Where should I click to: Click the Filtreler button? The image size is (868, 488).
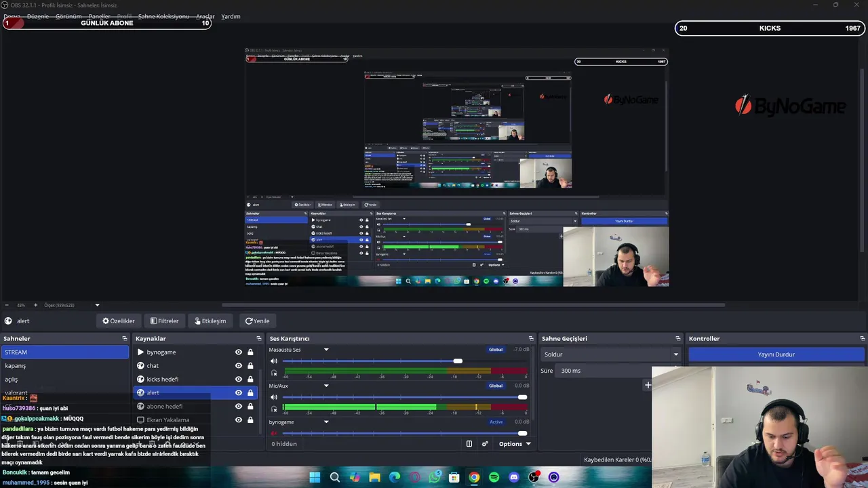(164, 321)
